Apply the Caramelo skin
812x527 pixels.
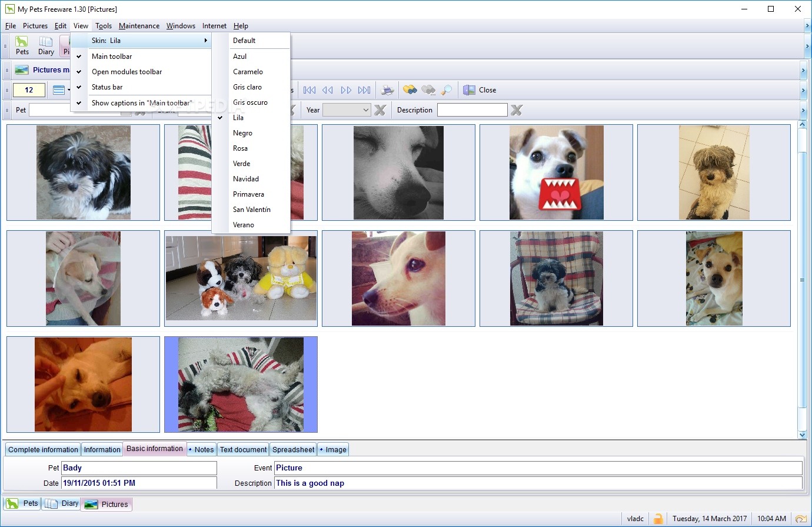pos(251,72)
